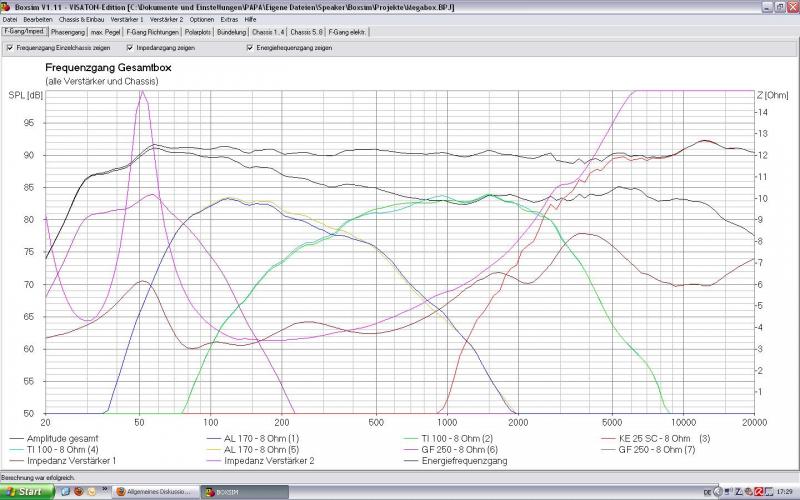This screenshot has height=500, width=800.
Task: Open the Verstärker 1 menu
Action: pos(126,19)
